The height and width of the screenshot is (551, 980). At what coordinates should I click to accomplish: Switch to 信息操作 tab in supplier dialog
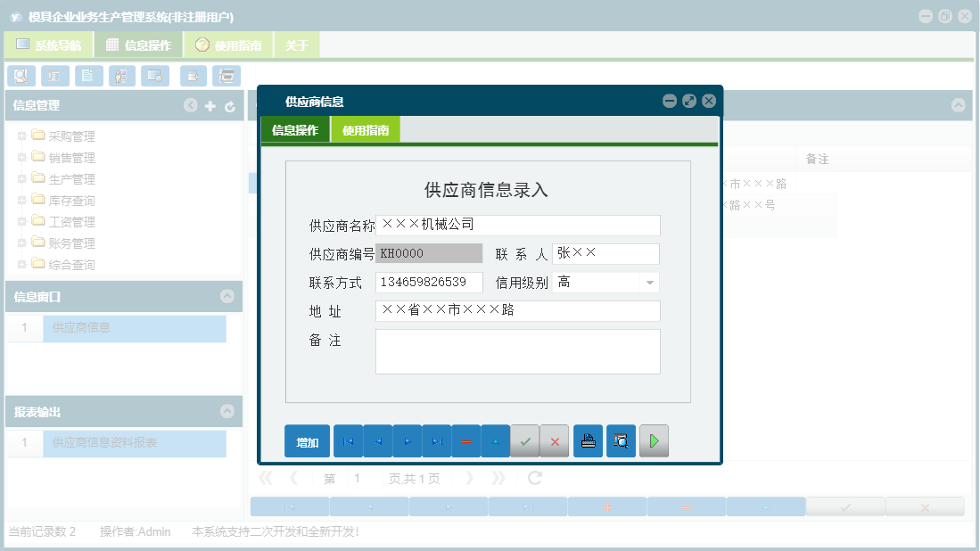point(295,130)
